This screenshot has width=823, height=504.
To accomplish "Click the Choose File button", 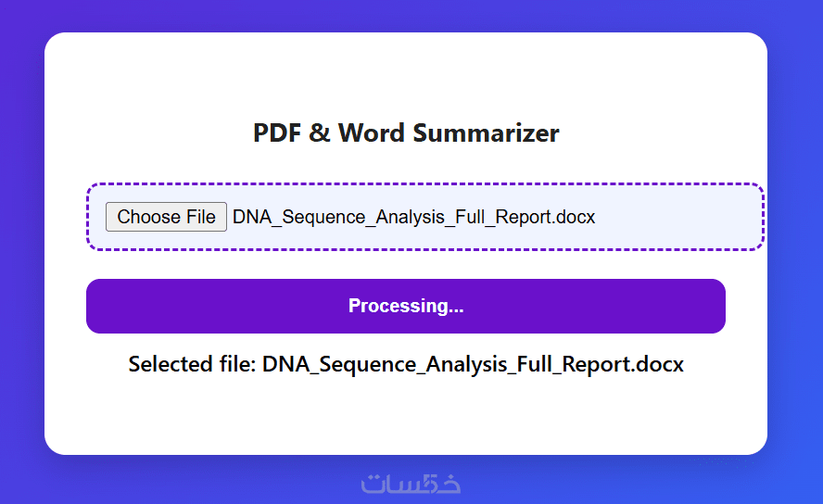I will tap(166, 217).
